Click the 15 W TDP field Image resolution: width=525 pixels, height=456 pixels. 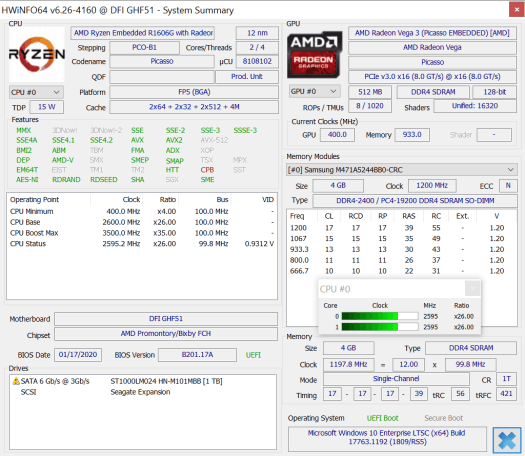[x=47, y=107]
